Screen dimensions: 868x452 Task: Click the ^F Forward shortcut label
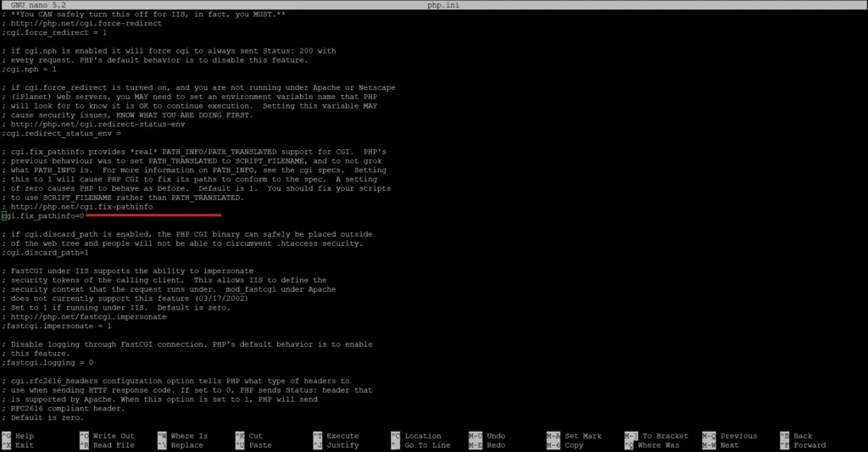click(804, 445)
